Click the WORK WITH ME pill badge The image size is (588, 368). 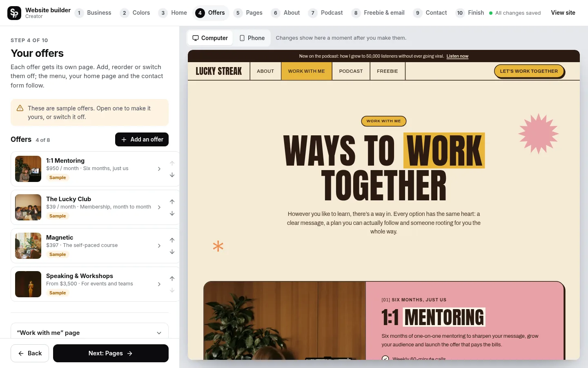coord(383,121)
